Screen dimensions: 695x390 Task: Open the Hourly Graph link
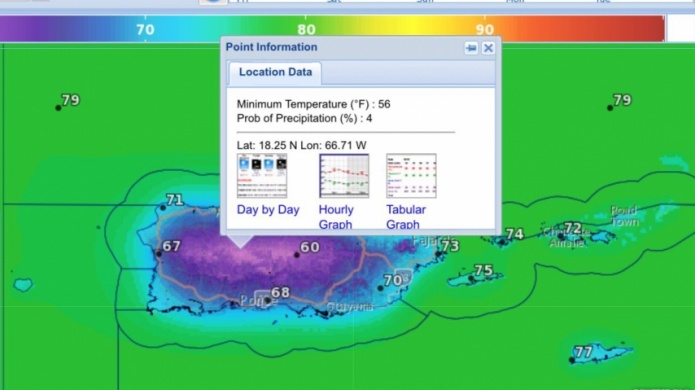click(x=336, y=217)
